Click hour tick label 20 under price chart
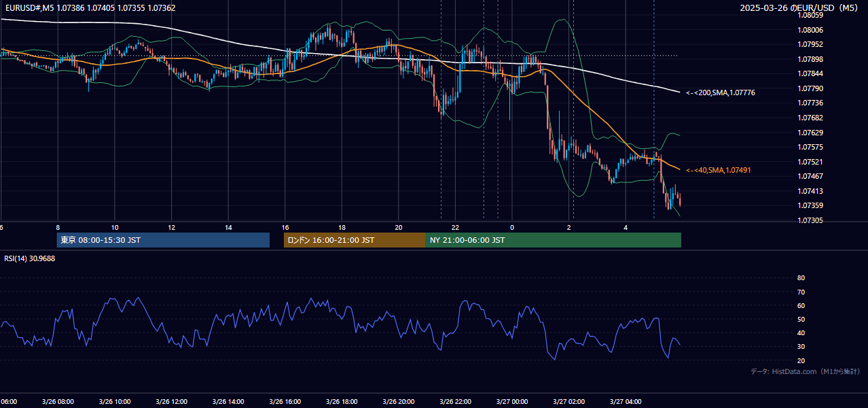The width and height of the screenshot is (868, 408). tap(399, 227)
